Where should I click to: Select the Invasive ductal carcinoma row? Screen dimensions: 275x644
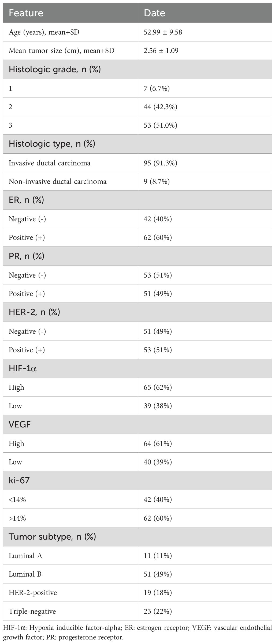click(x=50, y=163)
